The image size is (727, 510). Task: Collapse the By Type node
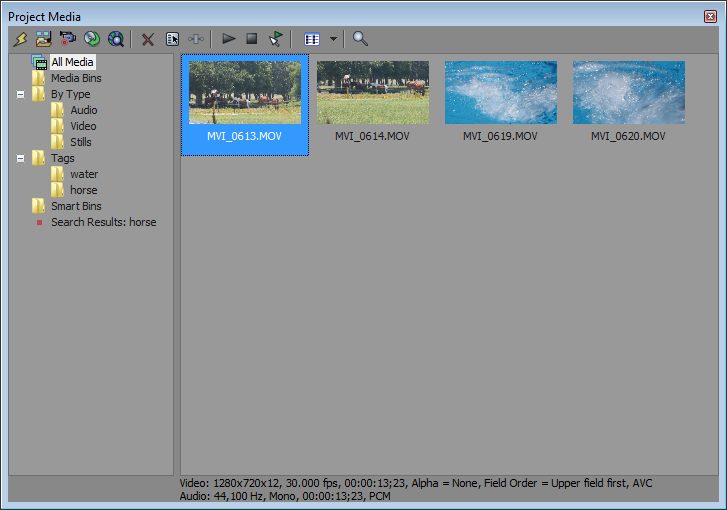click(20, 94)
